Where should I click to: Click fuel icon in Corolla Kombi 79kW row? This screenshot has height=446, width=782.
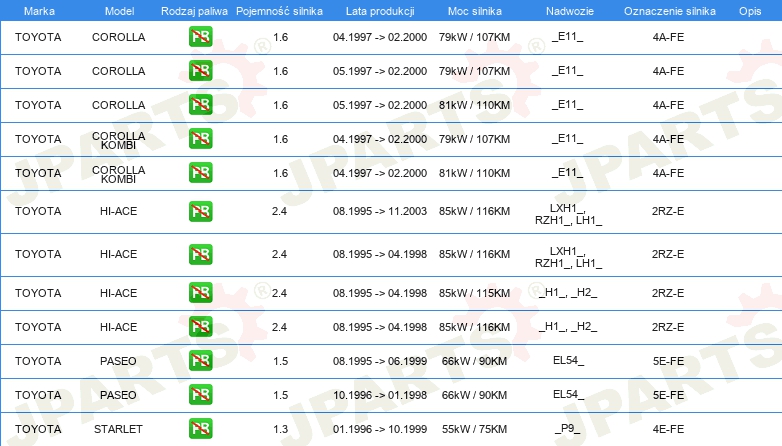click(200, 138)
